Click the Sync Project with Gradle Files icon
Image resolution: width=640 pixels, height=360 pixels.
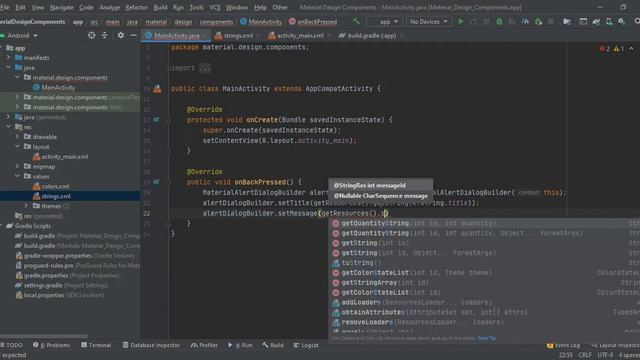[x=596, y=21]
